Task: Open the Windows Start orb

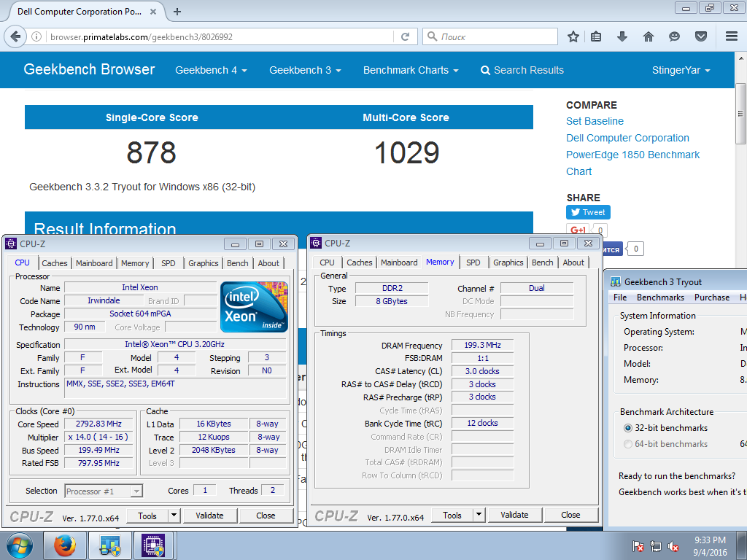Action: pyautogui.click(x=20, y=545)
